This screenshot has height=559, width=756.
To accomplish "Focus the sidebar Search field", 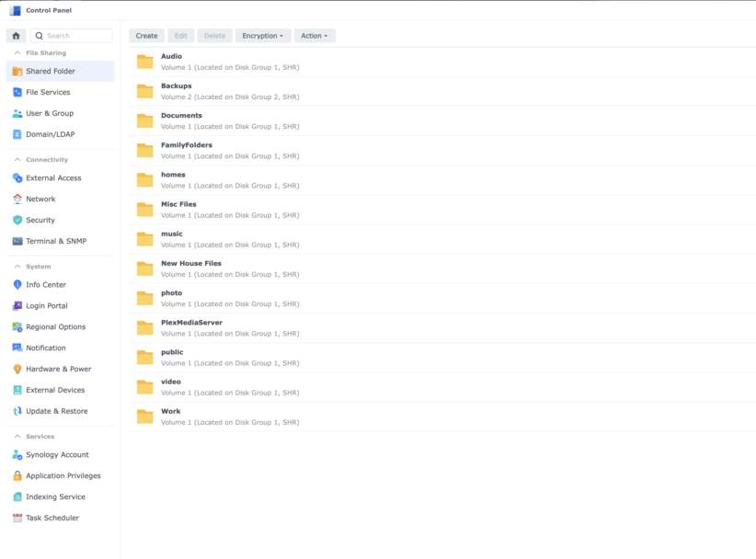I will pyautogui.click(x=72, y=36).
